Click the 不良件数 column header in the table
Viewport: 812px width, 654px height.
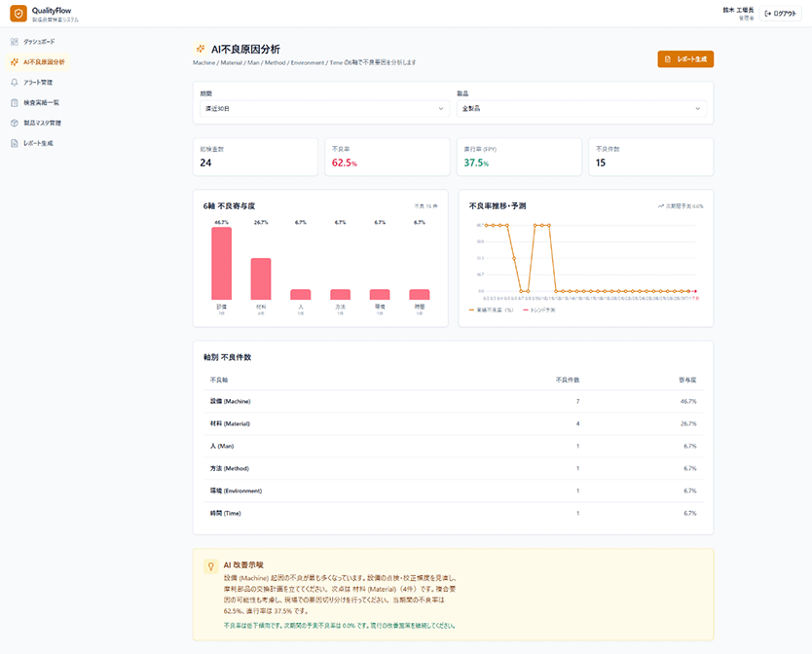coord(568,381)
